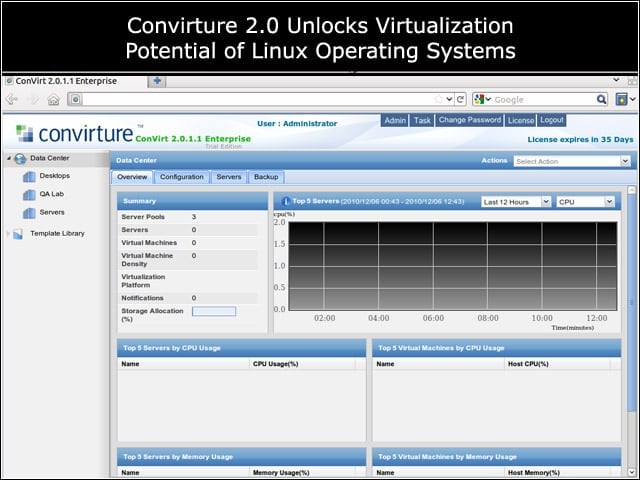
Task: Open a new browser tab with plus icon
Action: coord(157,81)
